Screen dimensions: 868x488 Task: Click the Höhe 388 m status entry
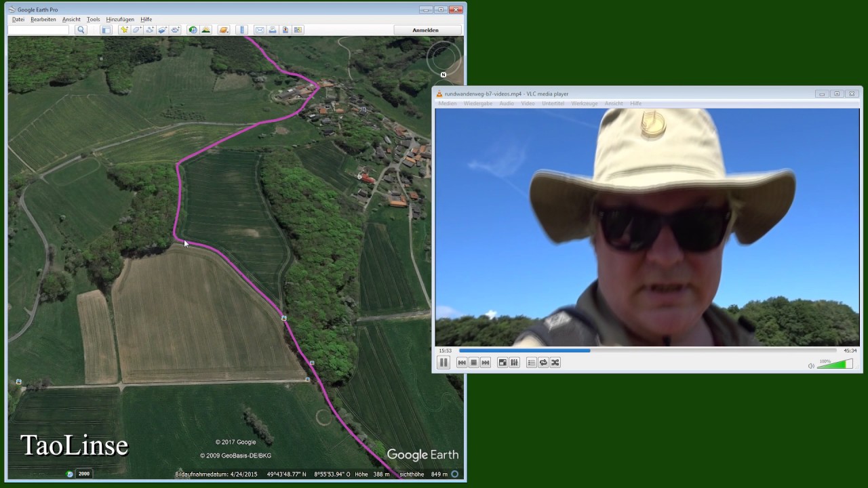(372, 474)
